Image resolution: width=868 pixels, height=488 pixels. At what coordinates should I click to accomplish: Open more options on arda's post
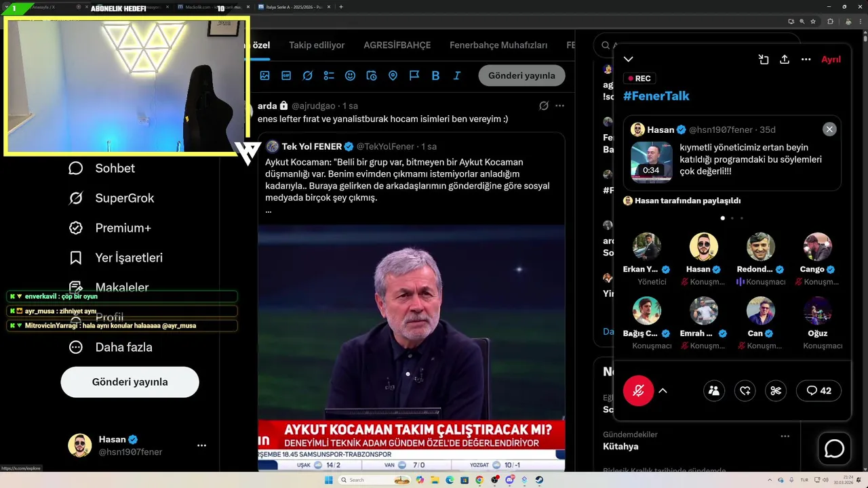(559, 106)
